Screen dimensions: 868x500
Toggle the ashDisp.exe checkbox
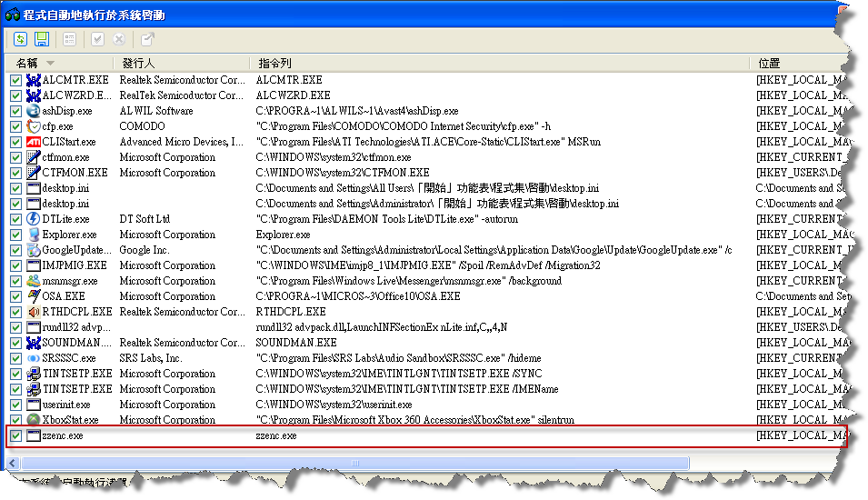(15, 111)
